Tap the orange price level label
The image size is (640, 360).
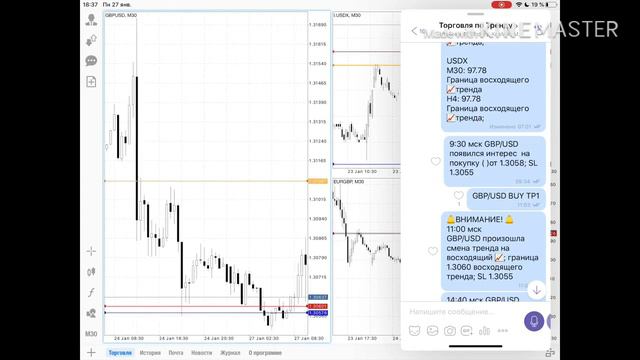pos(318,181)
